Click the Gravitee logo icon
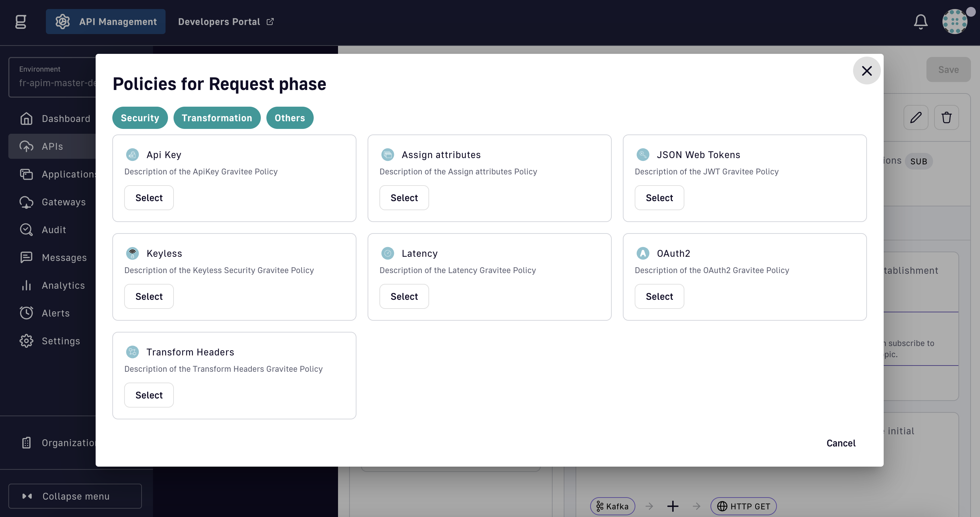This screenshot has height=517, width=980. [21, 22]
